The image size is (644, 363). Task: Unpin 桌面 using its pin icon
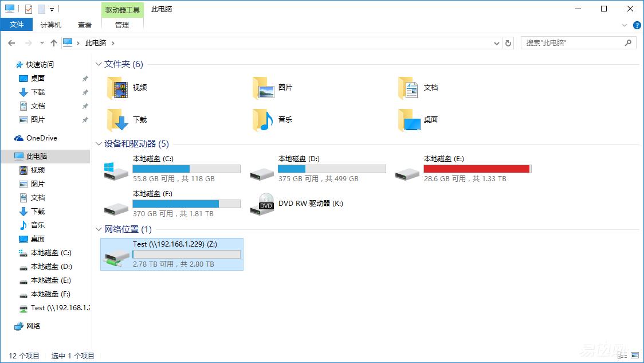(x=85, y=78)
